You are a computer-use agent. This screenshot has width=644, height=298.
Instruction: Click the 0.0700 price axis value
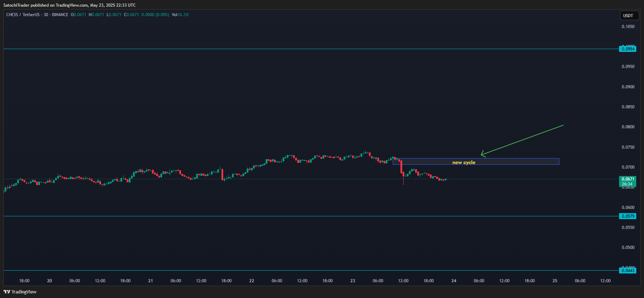pos(628,167)
